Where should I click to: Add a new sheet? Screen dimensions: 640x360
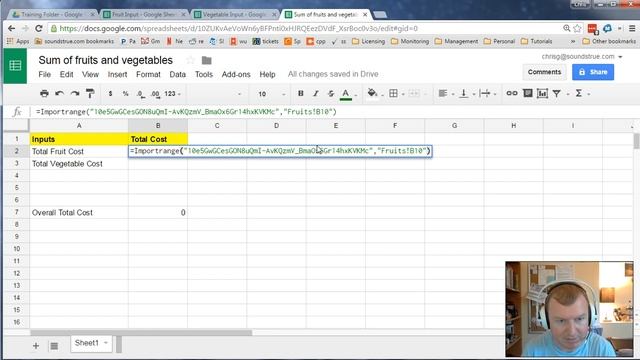pyautogui.click(x=36, y=346)
